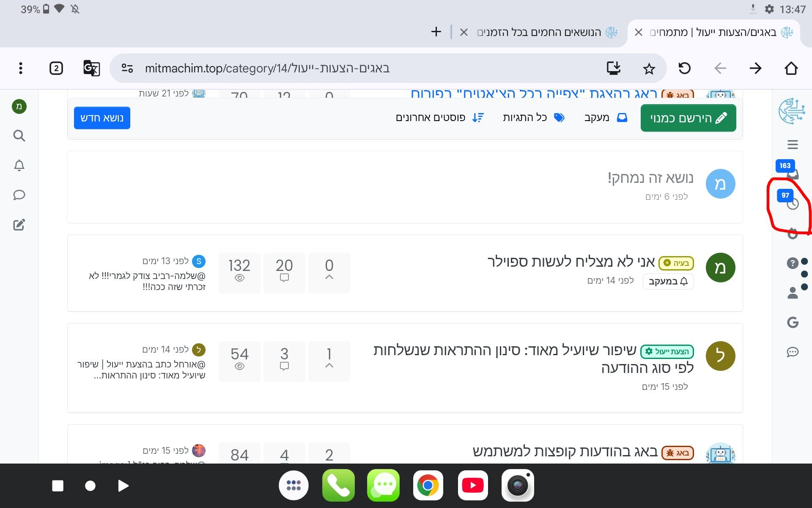Open 'מעקב' watch dropdown
The height and width of the screenshot is (508, 812).
605,118
